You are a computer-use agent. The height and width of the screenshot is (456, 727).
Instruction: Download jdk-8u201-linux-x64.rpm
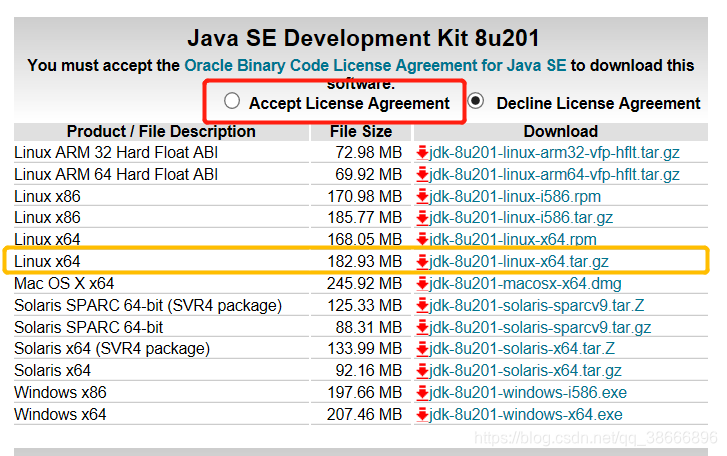513,240
